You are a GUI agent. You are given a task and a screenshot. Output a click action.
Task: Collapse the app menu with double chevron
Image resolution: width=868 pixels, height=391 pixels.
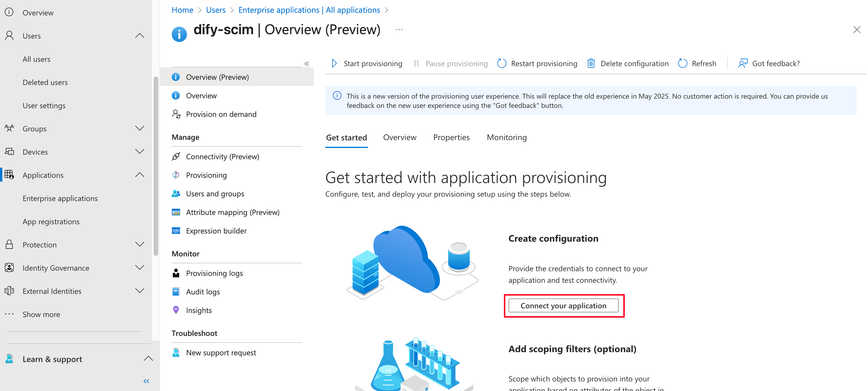coord(307,64)
